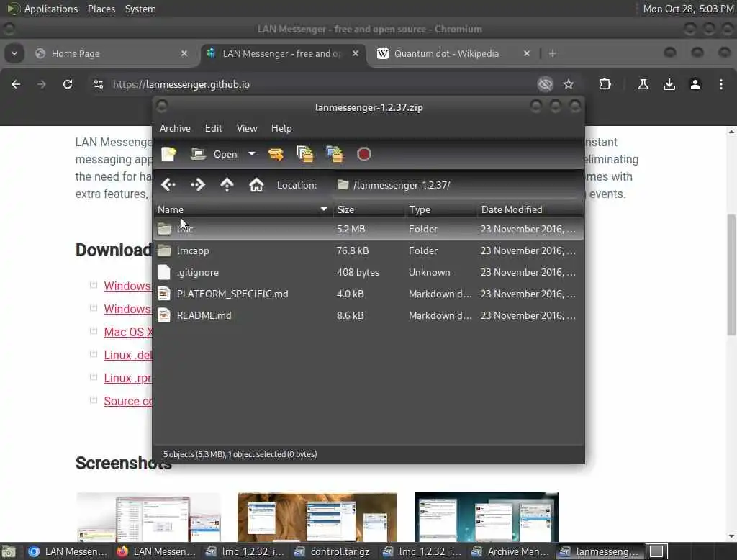Open the Chromium three-dot menu
The image size is (737, 560).
coord(721,84)
